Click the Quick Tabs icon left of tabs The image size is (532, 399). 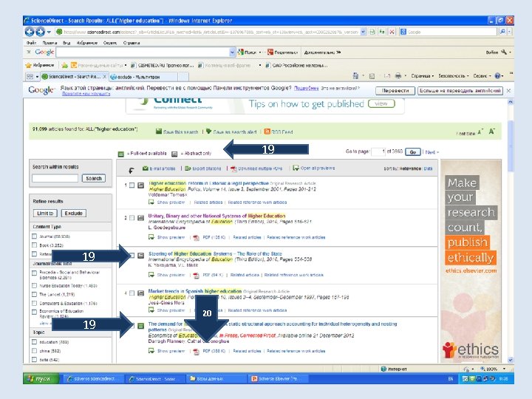click(30, 77)
